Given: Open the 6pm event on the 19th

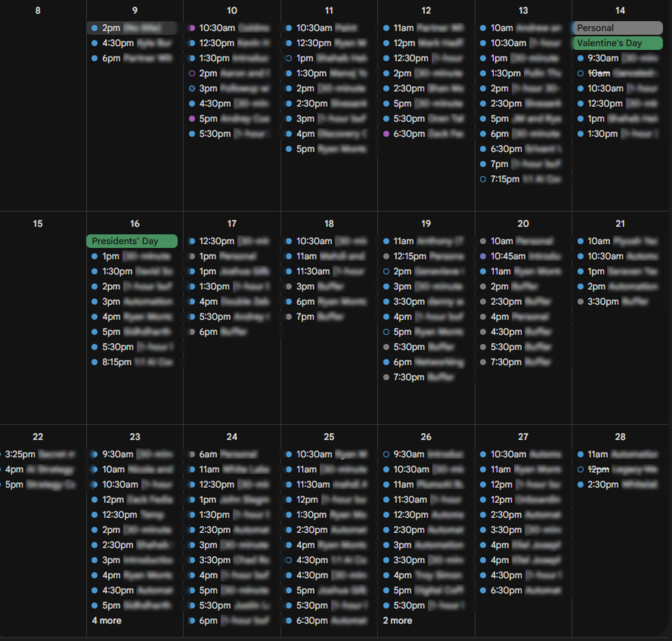Looking at the screenshot, I should click(423, 362).
